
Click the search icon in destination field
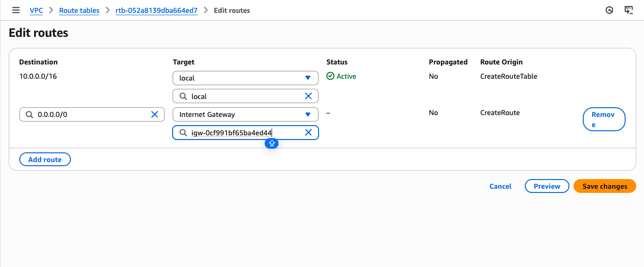(x=29, y=115)
